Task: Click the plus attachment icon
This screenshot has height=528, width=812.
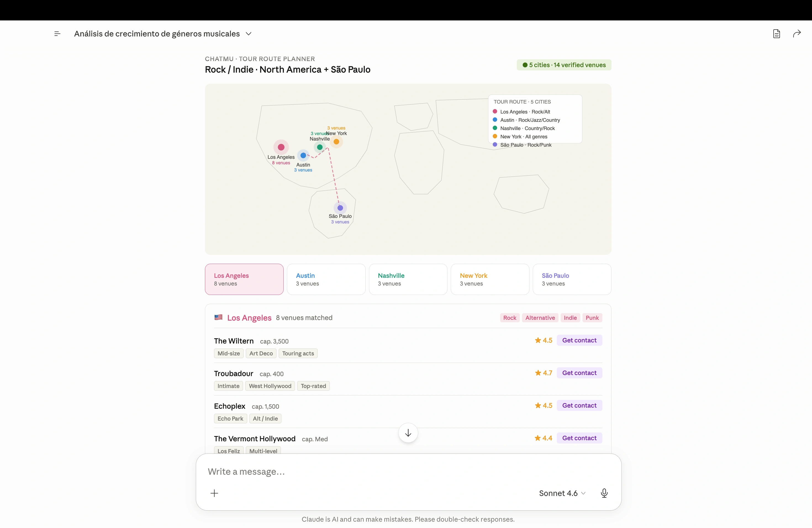Action: click(x=214, y=493)
